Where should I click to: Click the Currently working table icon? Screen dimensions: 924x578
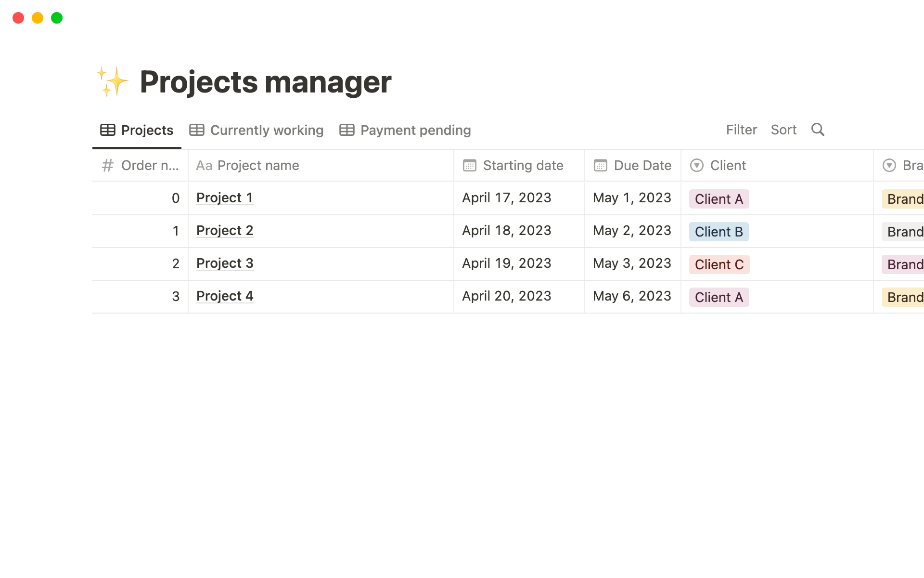click(x=196, y=130)
